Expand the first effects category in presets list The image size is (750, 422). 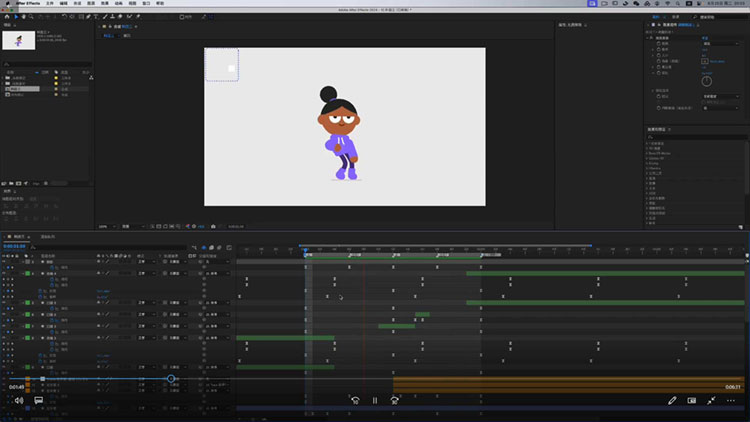point(648,144)
